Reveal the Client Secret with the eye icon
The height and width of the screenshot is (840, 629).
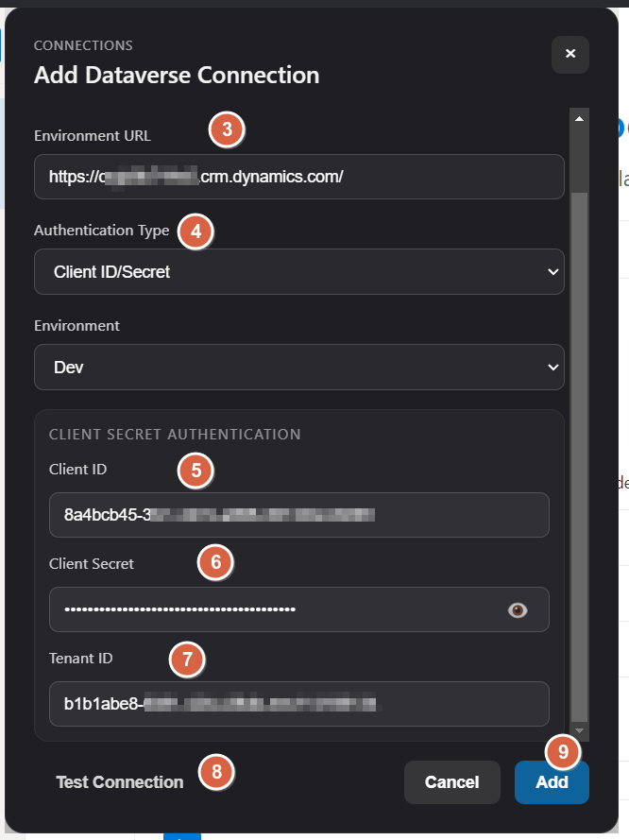click(x=517, y=609)
